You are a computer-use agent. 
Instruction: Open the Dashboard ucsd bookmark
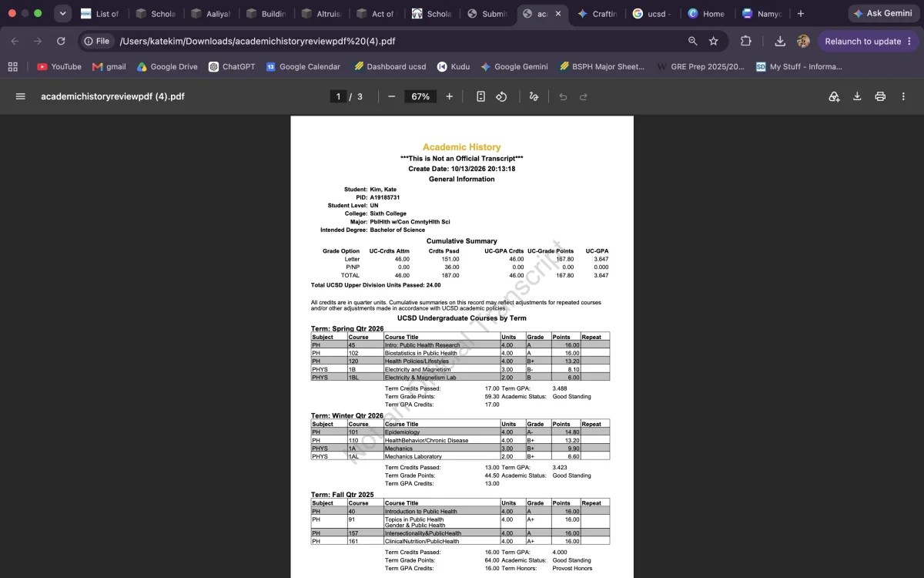pos(390,67)
